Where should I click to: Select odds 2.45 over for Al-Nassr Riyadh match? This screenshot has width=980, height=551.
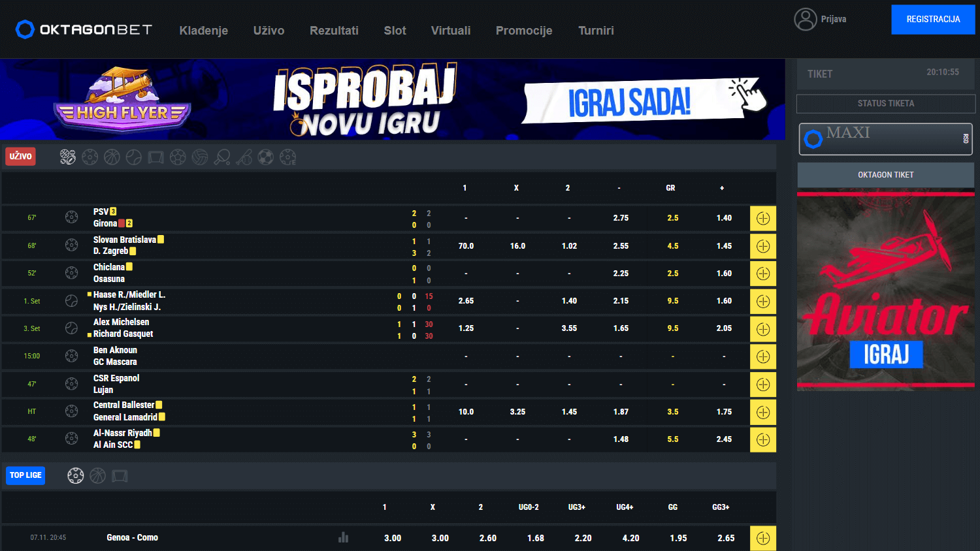[x=724, y=439]
